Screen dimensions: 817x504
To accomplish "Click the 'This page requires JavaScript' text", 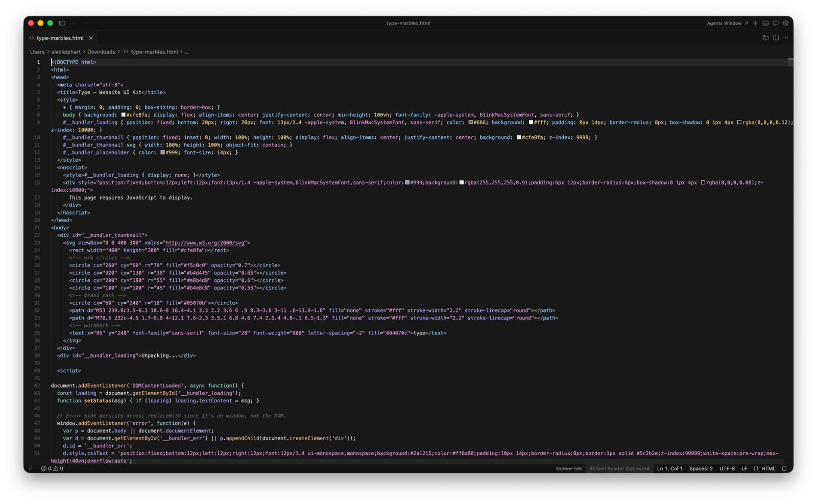I will pos(131,198).
